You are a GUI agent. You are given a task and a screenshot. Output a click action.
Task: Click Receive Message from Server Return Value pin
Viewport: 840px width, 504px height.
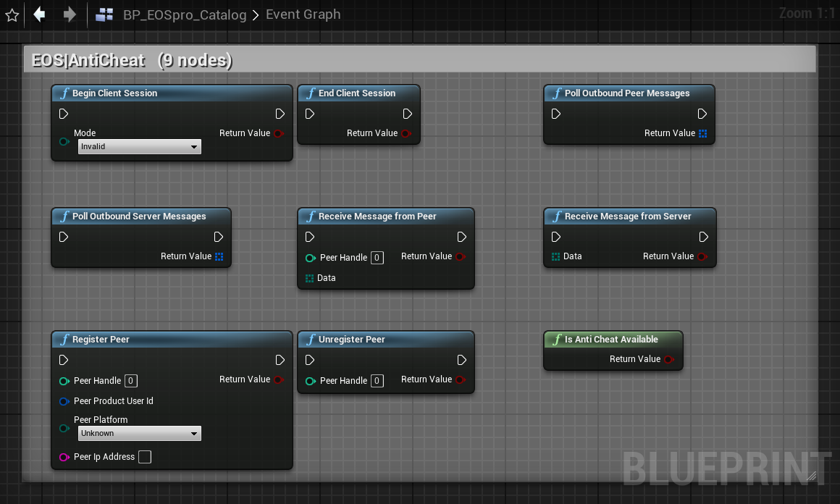702,256
